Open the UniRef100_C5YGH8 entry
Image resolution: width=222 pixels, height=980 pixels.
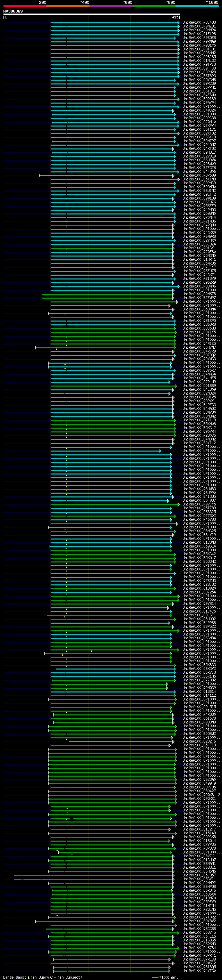pyautogui.click(x=199, y=80)
